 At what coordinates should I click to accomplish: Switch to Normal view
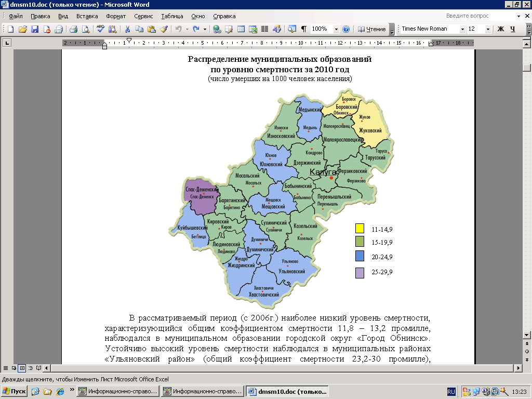click(x=6, y=368)
